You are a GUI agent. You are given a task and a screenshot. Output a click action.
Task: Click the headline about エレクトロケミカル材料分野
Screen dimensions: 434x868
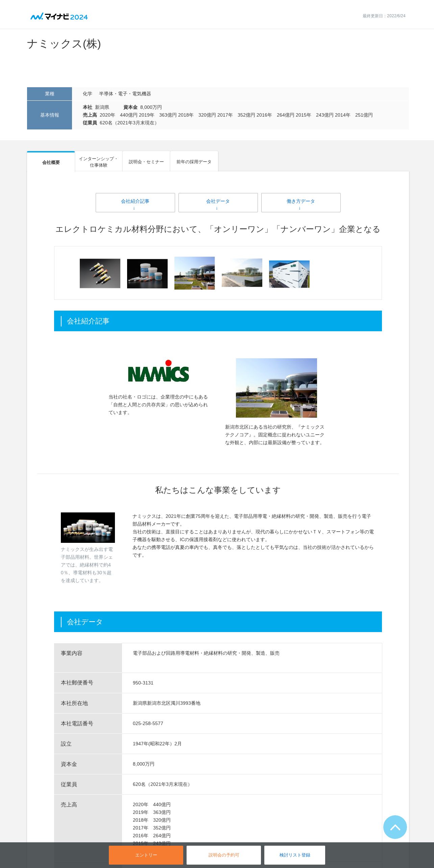coord(218,229)
